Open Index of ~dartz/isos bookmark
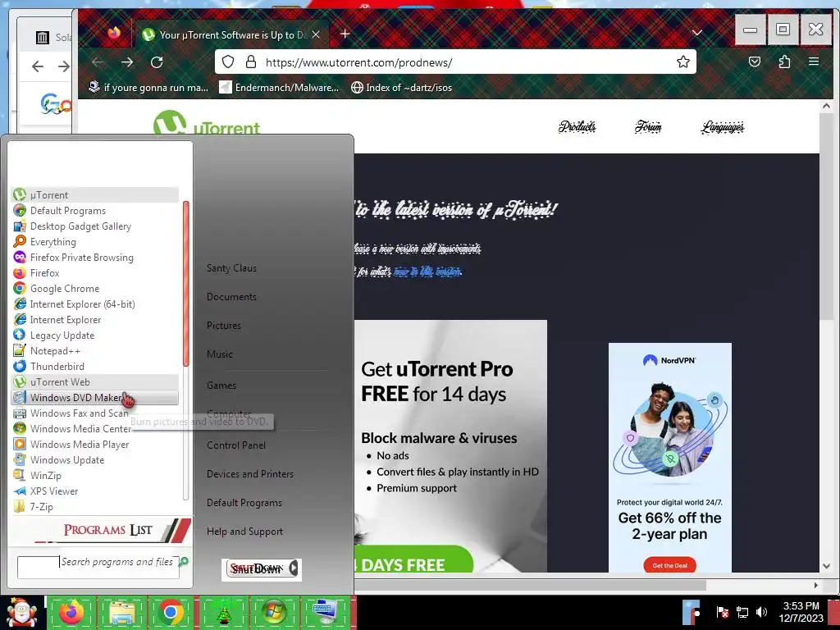The width and height of the screenshot is (840, 630). point(402,87)
